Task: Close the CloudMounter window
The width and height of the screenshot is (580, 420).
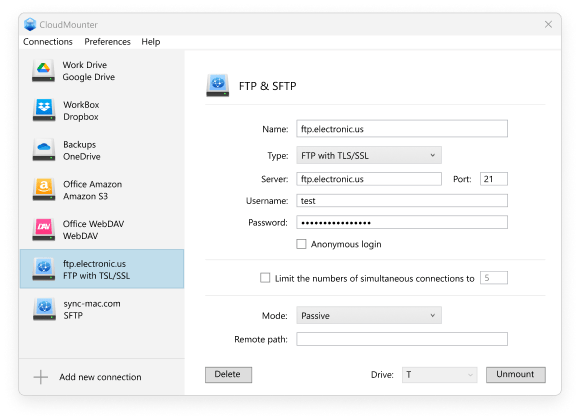Action: point(548,24)
